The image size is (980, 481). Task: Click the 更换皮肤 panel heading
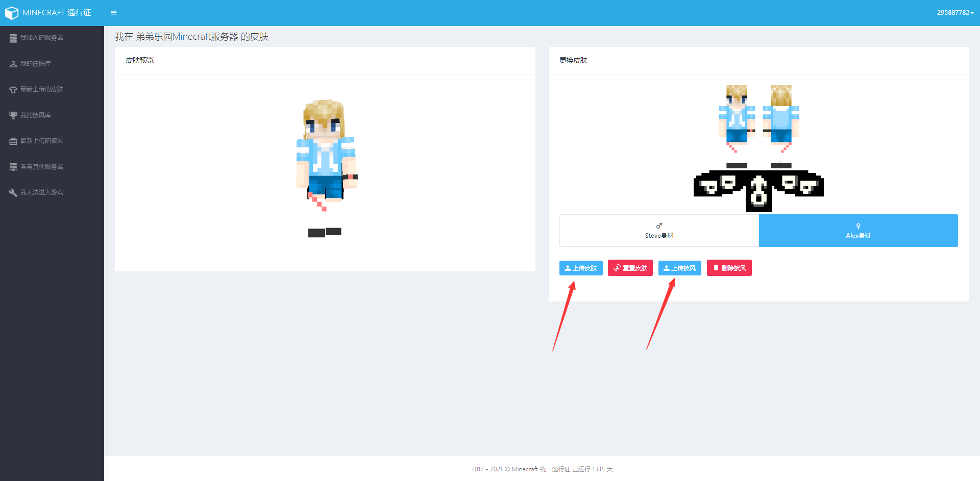(573, 60)
